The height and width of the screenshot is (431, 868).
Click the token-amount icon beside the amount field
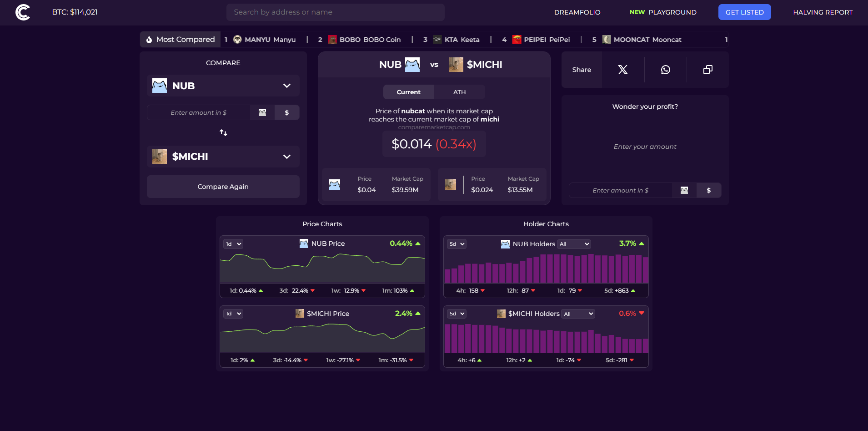click(262, 112)
